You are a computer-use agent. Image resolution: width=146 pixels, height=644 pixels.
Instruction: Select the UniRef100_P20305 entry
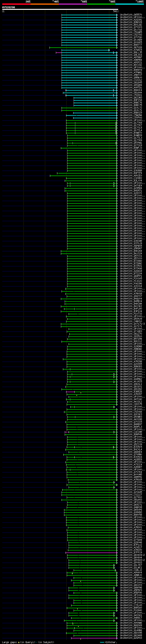131,278
